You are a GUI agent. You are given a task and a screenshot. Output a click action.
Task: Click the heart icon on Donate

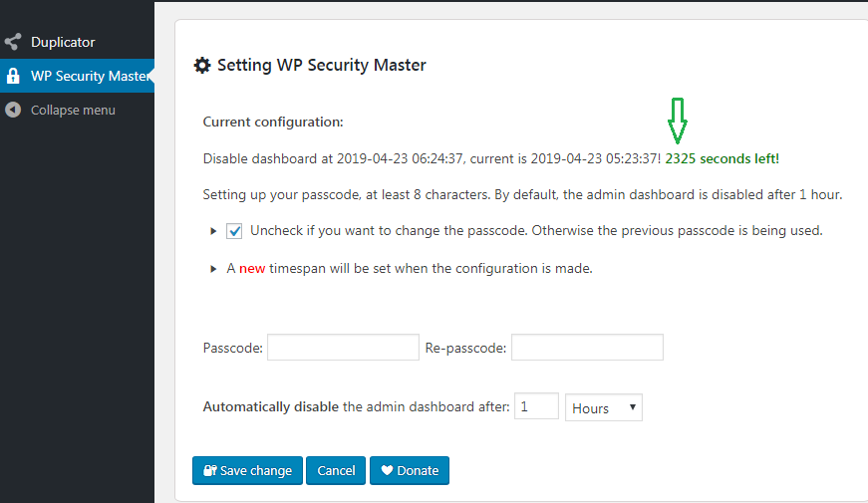pos(386,471)
